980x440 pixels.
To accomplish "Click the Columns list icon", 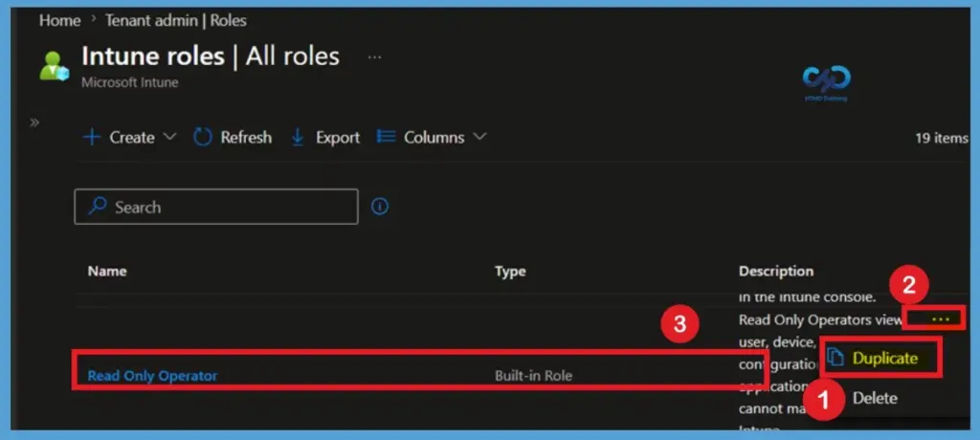I will [x=387, y=137].
